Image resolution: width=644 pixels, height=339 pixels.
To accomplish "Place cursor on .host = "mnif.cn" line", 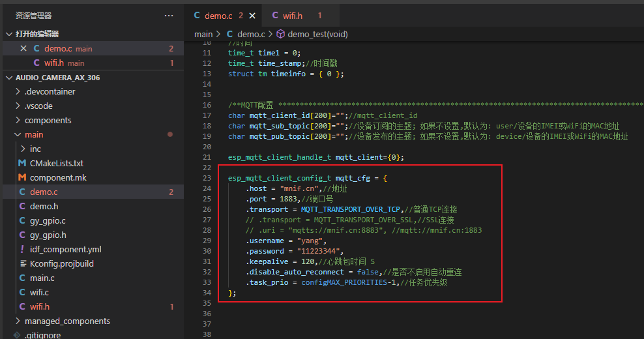I will (297, 188).
